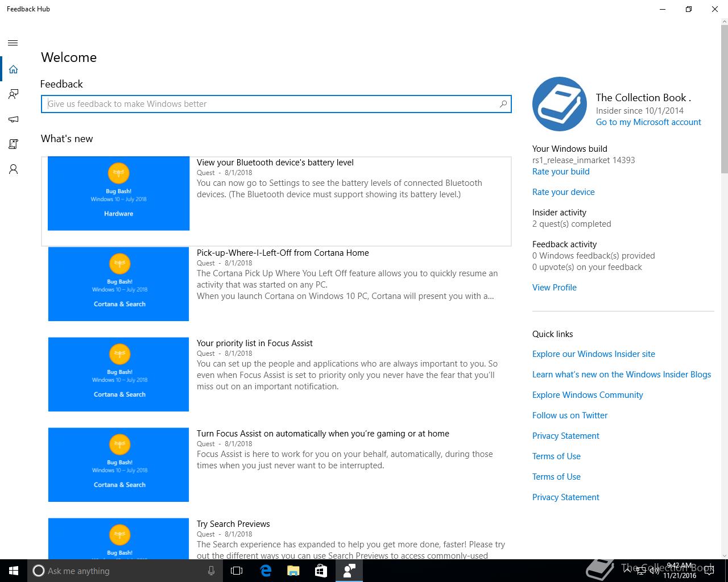Click the Windows Start button

14,571
